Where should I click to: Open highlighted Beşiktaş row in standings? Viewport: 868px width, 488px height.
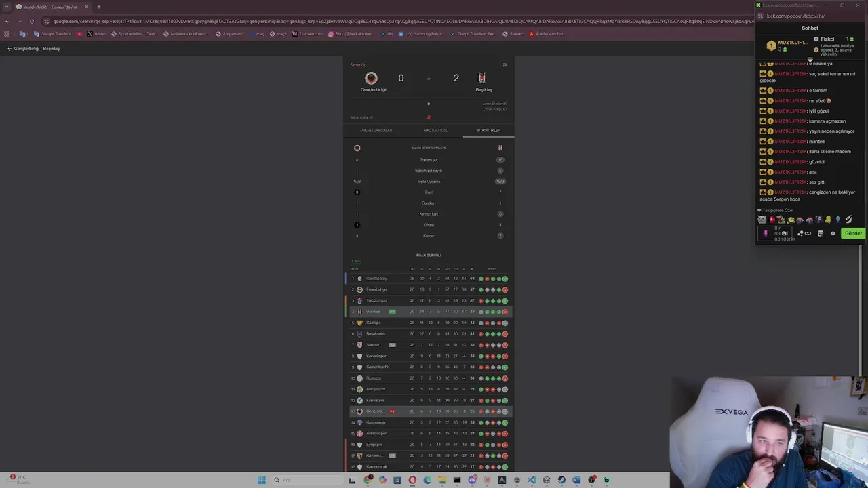[429, 312]
